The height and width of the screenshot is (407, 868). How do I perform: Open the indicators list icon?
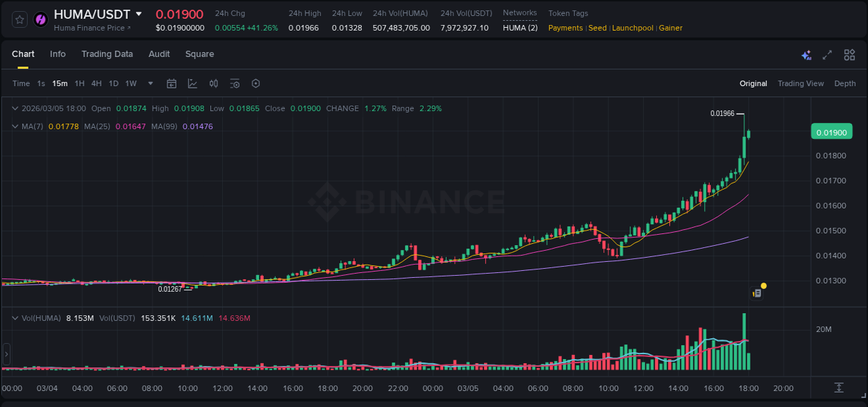235,83
